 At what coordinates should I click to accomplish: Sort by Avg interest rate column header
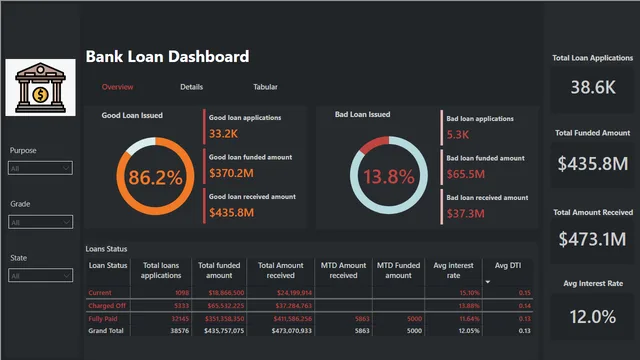(453, 270)
